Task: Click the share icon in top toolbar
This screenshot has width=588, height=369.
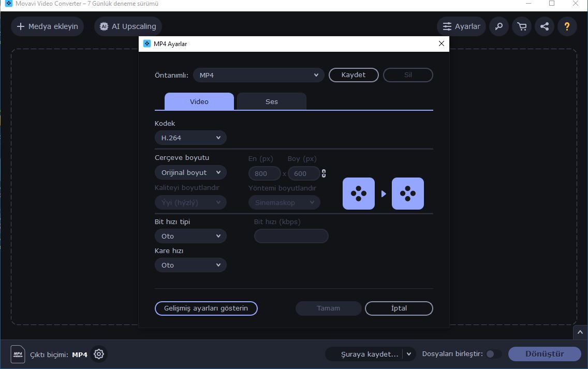Action: [545, 26]
